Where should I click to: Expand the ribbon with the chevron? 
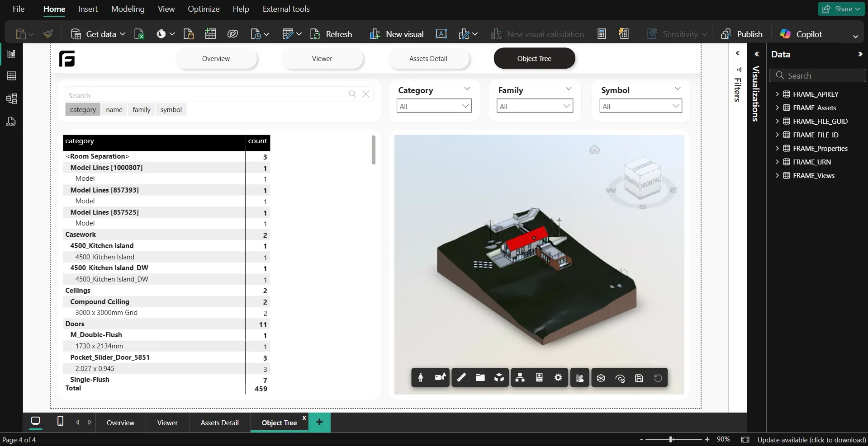[x=855, y=36]
